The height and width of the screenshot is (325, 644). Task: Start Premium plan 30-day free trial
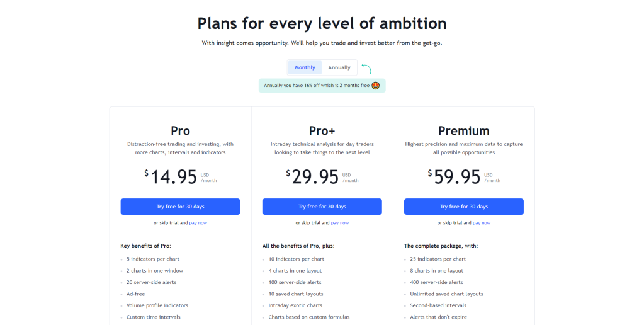464,207
